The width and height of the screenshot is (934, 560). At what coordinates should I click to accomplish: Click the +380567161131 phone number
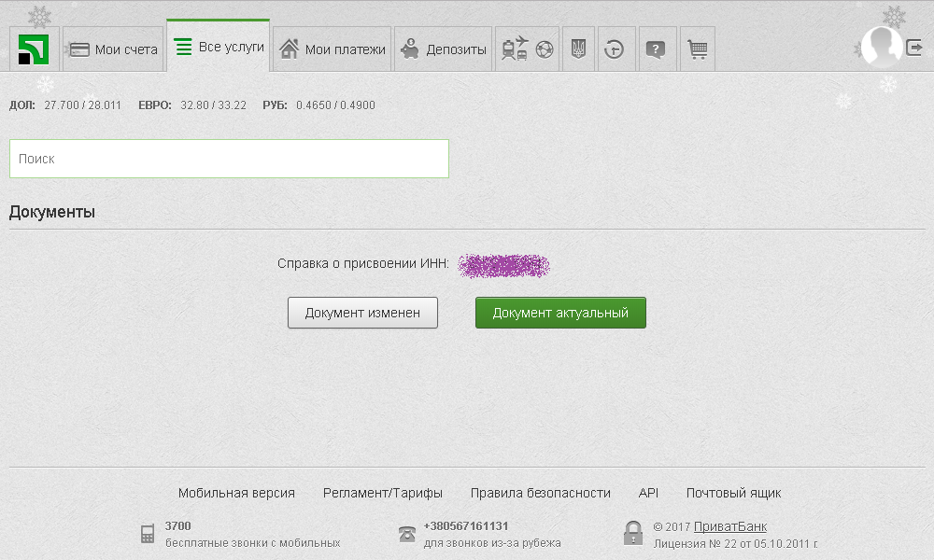coord(466,526)
